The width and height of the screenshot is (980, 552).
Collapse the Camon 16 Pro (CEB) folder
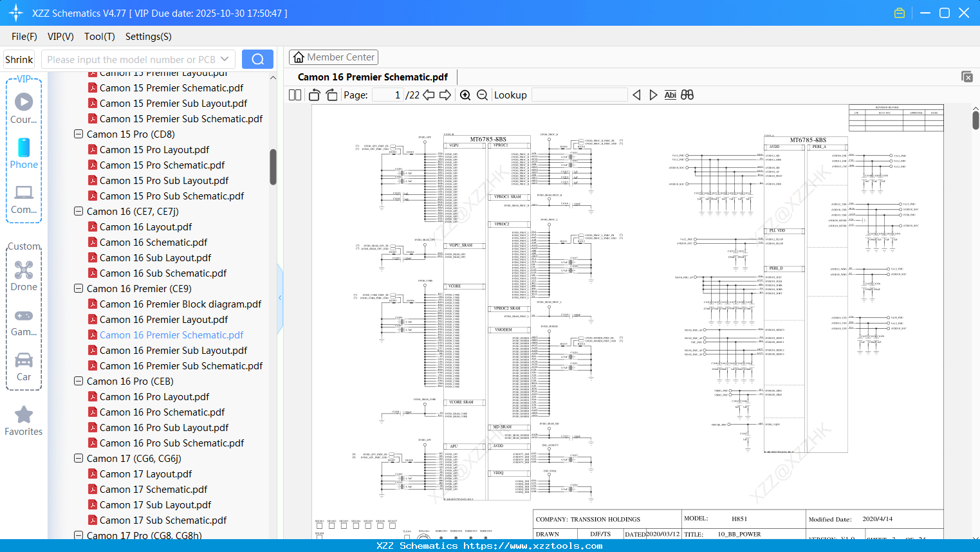79,381
